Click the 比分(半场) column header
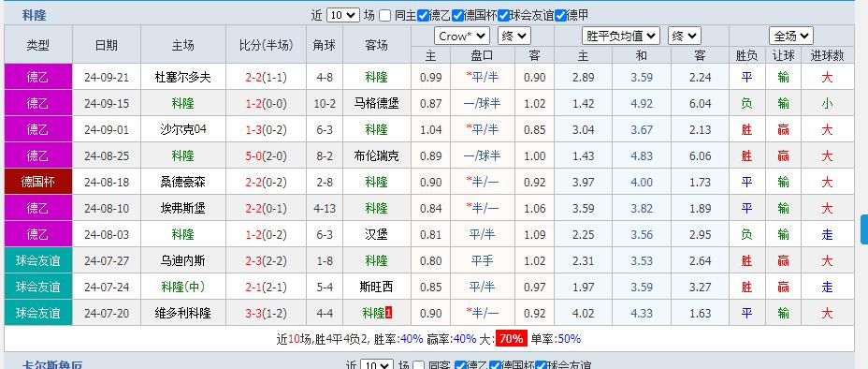The height and width of the screenshot is (369, 868). tap(267, 45)
